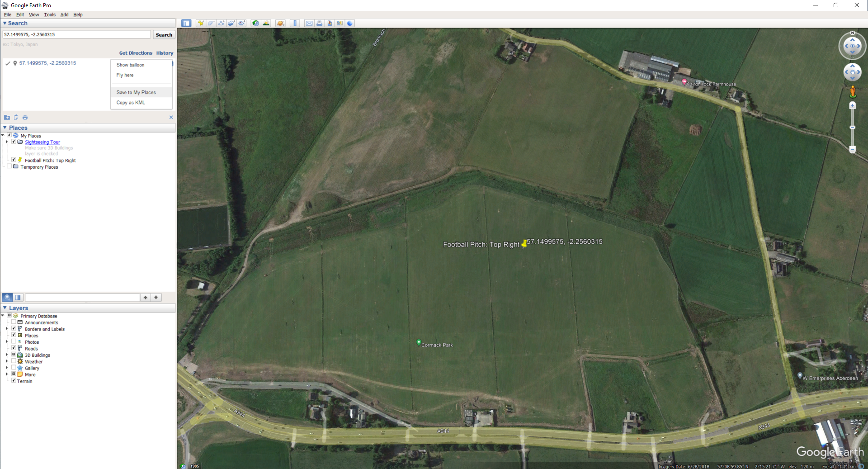Move selected place down with arrow
The width and height of the screenshot is (868, 469).
156,297
